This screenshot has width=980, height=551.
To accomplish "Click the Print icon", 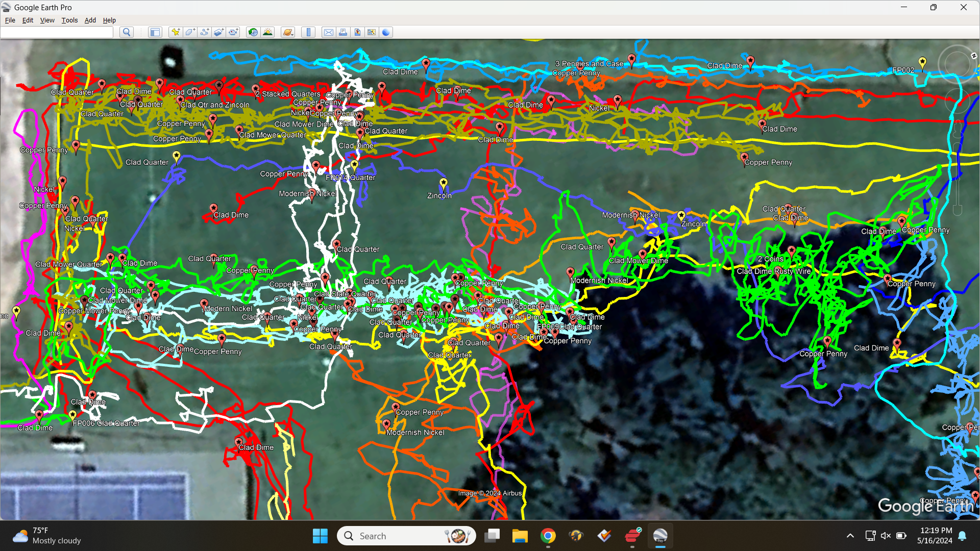I will (343, 32).
